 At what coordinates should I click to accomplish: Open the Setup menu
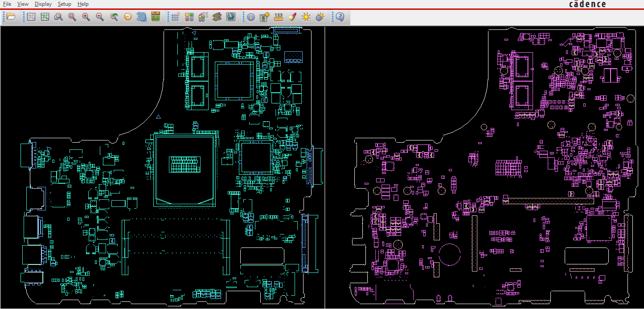click(x=64, y=4)
